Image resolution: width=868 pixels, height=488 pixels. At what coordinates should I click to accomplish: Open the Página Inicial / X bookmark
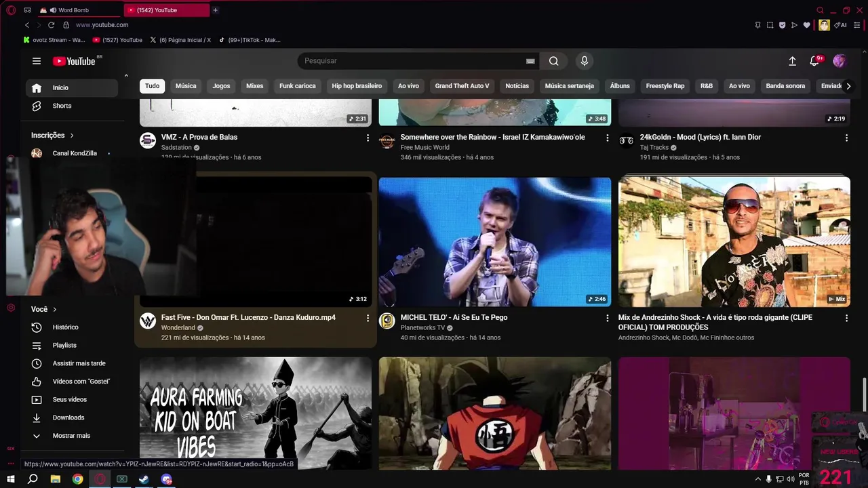pyautogui.click(x=180, y=40)
